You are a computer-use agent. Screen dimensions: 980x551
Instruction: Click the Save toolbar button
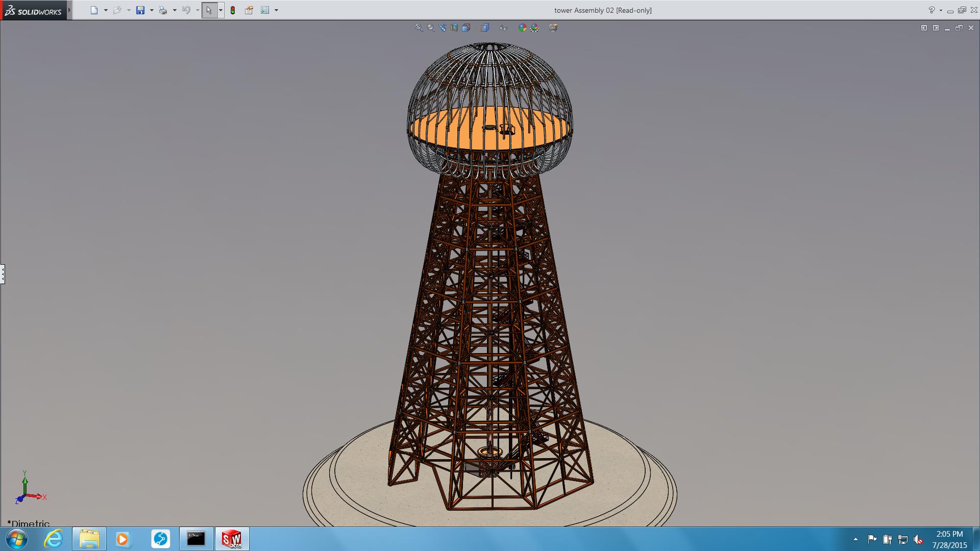pyautogui.click(x=140, y=10)
